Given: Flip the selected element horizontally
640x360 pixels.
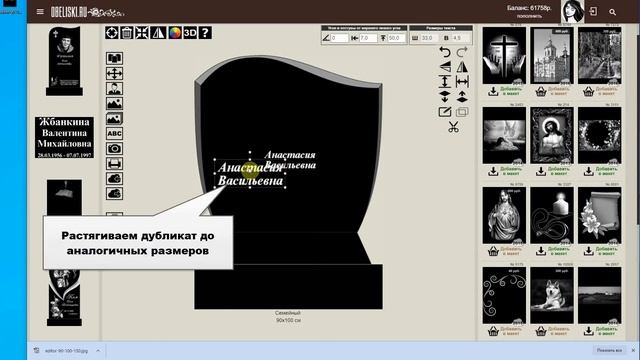Looking at the screenshot, I should [462, 67].
